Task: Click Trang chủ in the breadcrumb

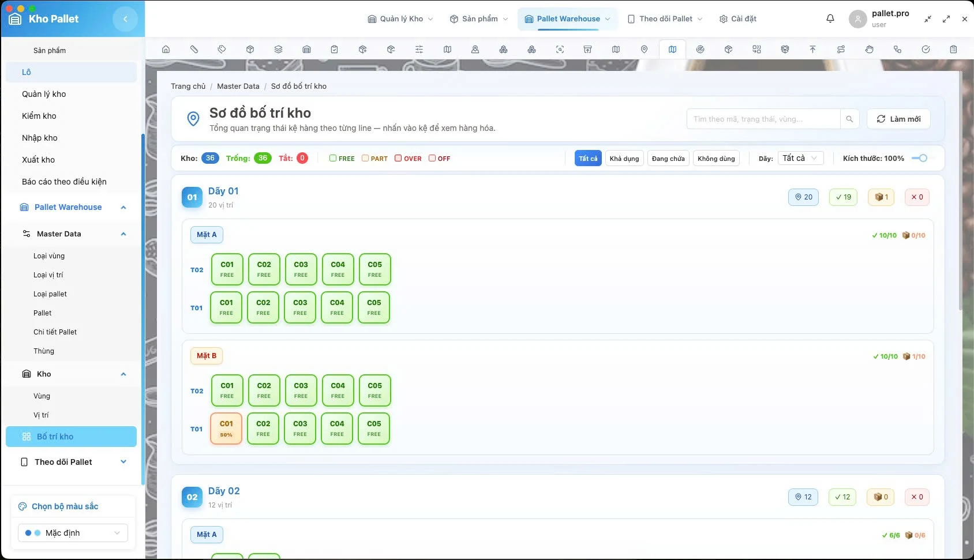Action: (188, 86)
